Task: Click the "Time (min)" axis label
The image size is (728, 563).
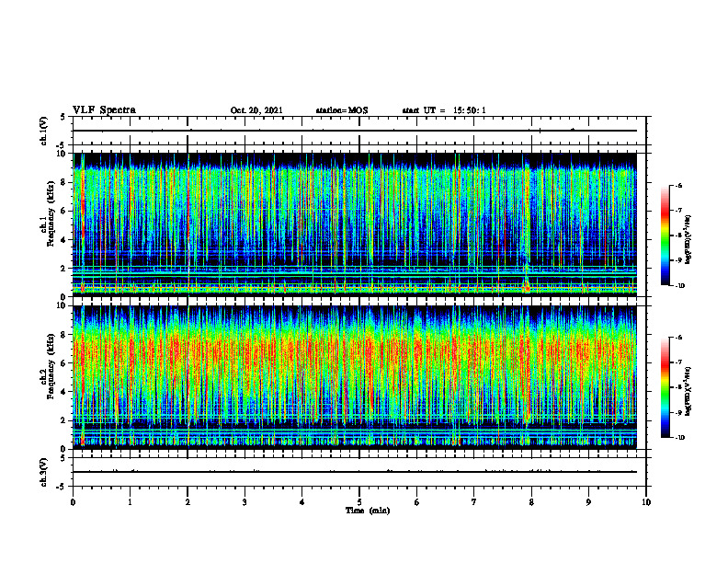Action: 368,511
